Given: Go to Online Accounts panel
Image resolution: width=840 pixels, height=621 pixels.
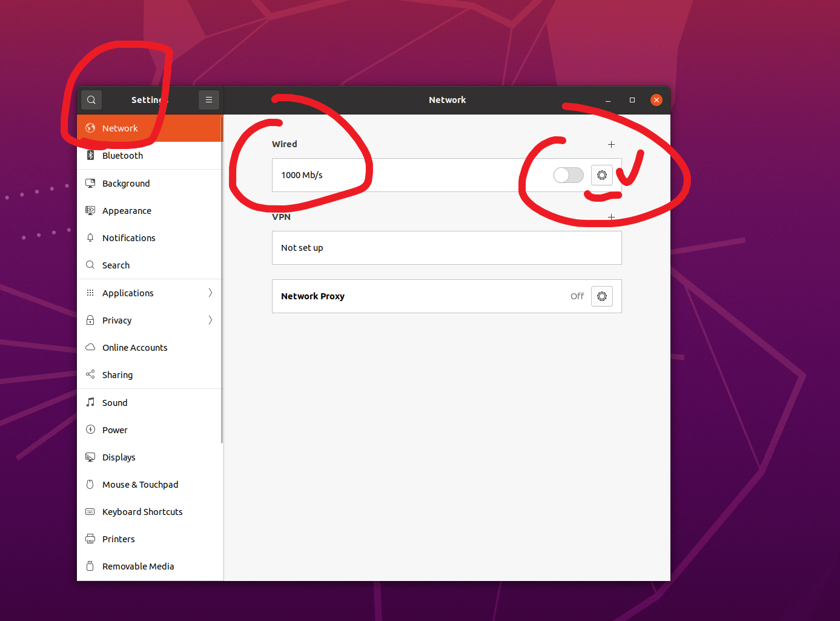Looking at the screenshot, I should [150, 348].
